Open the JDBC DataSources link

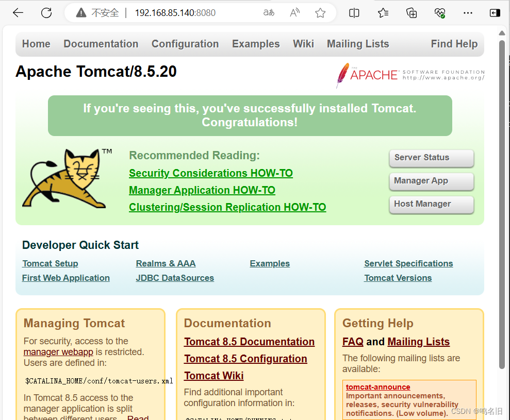[175, 278]
